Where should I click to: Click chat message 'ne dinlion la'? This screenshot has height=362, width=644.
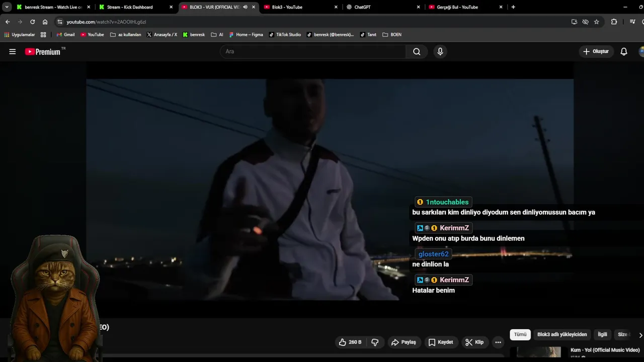(431, 264)
